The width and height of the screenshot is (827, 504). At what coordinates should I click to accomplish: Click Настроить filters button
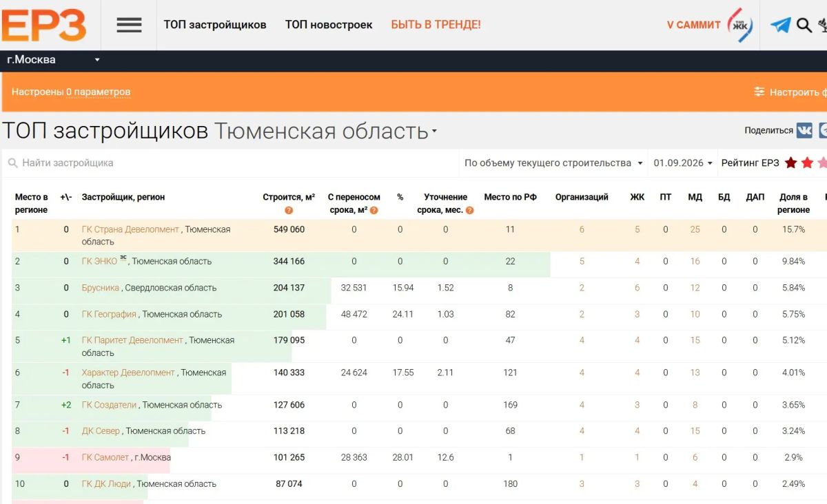pyautogui.click(x=790, y=92)
